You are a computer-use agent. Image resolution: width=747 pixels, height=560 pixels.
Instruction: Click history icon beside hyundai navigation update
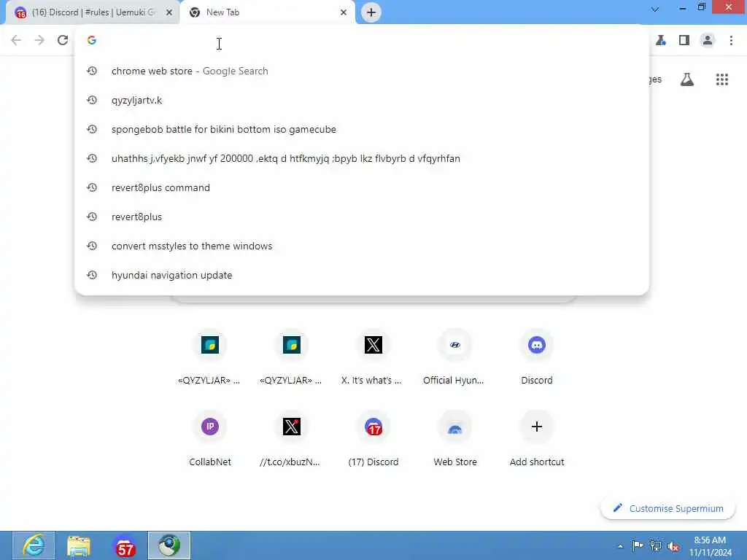(92, 275)
